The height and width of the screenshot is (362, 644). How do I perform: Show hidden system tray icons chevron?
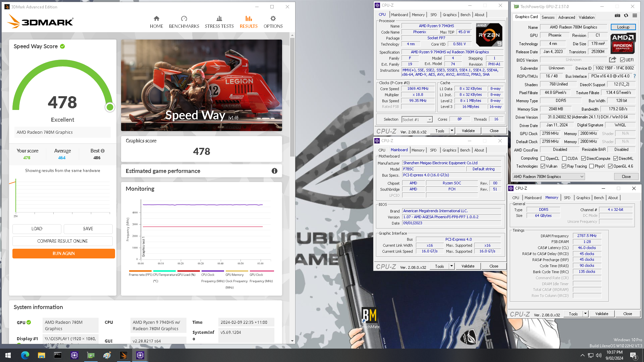583,355
